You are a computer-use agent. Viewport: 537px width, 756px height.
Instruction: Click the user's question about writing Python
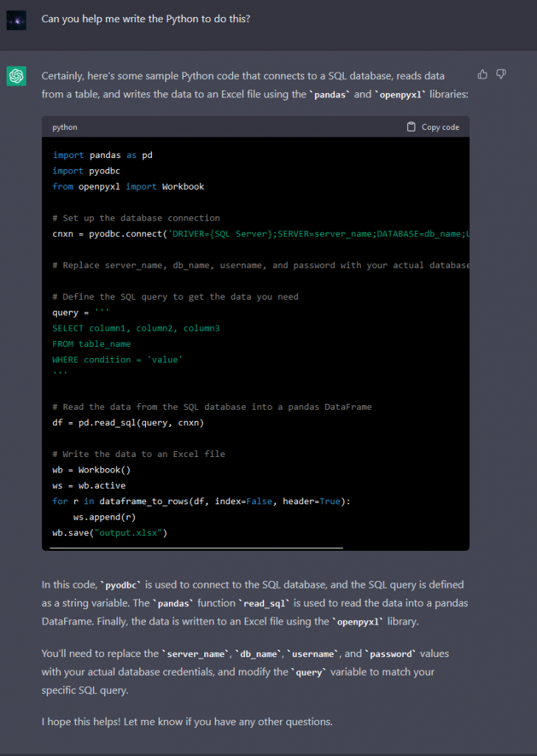pos(145,18)
